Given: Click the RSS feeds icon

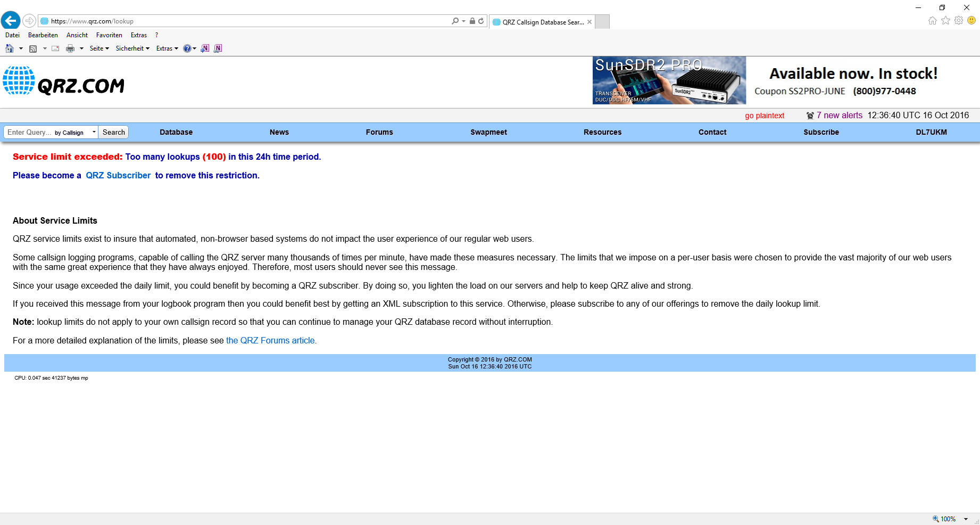Looking at the screenshot, I should coord(33,48).
